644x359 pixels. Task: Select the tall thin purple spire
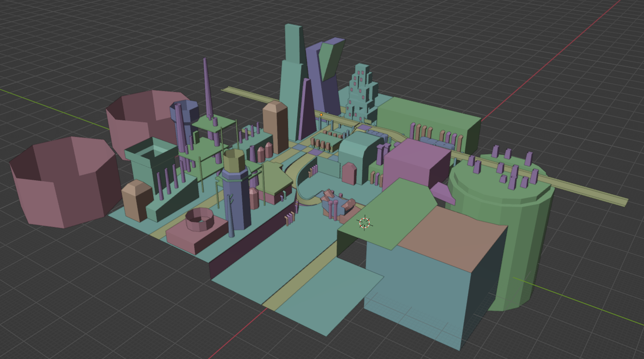pos(207,87)
